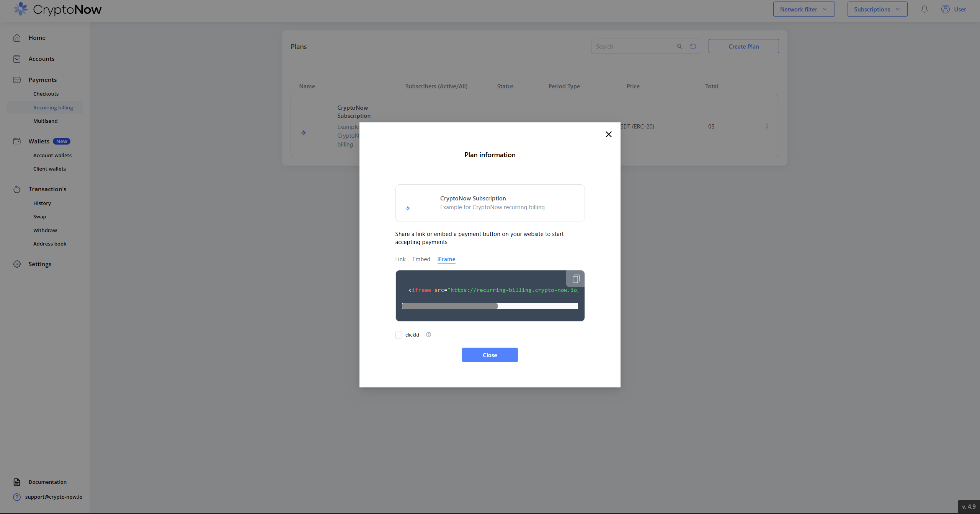Open the three-dot menu for CryptoNow Subscription row
The image size is (980, 514).
[767, 126]
